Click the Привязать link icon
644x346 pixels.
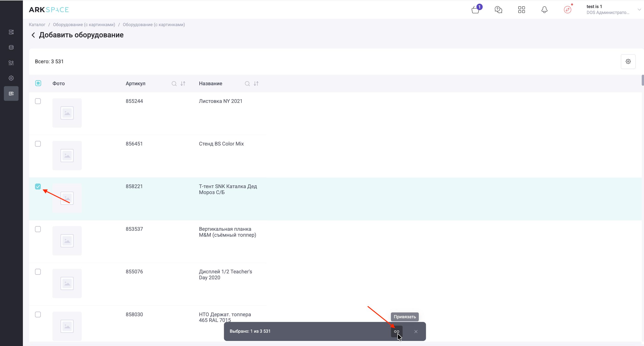[x=397, y=331]
